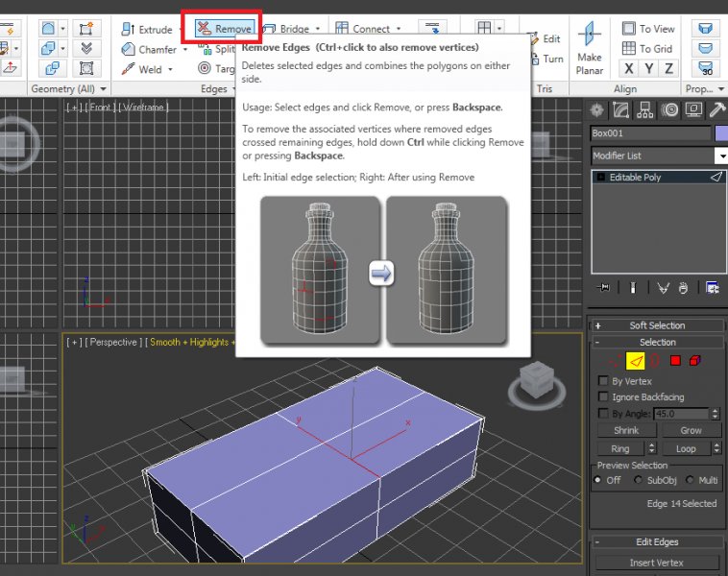Image resolution: width=728 pixels, height=576 pixels.
Task: Enable the By Vertex checkbox
Action: point(603,381)
